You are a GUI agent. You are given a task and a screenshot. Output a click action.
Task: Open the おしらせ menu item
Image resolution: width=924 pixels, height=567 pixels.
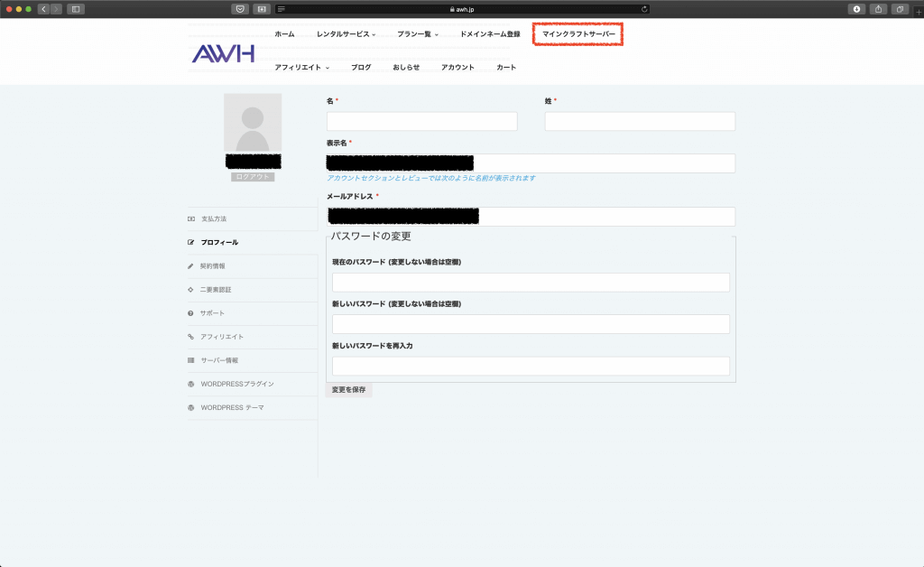pos(406,67)
